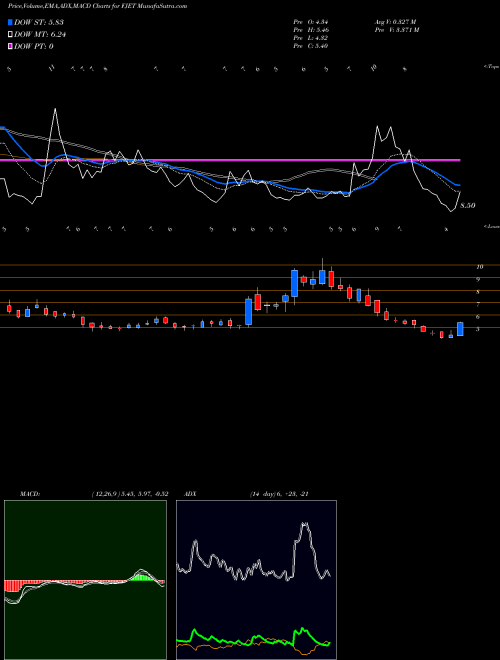Screen dimensions: 500x660
Task: Select the DOW PT: 0 label
Action: (x=34, y=46)
